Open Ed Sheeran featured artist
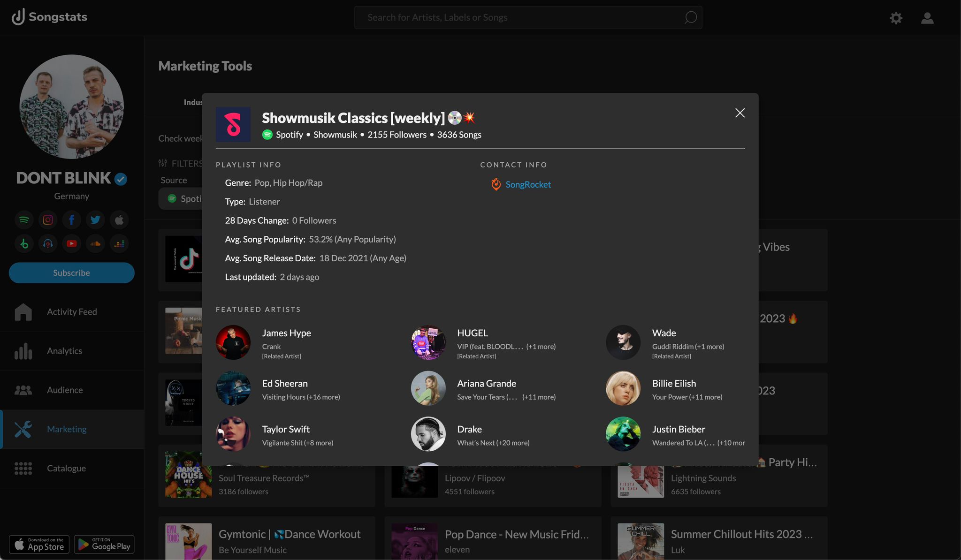 tap(285, 383)
